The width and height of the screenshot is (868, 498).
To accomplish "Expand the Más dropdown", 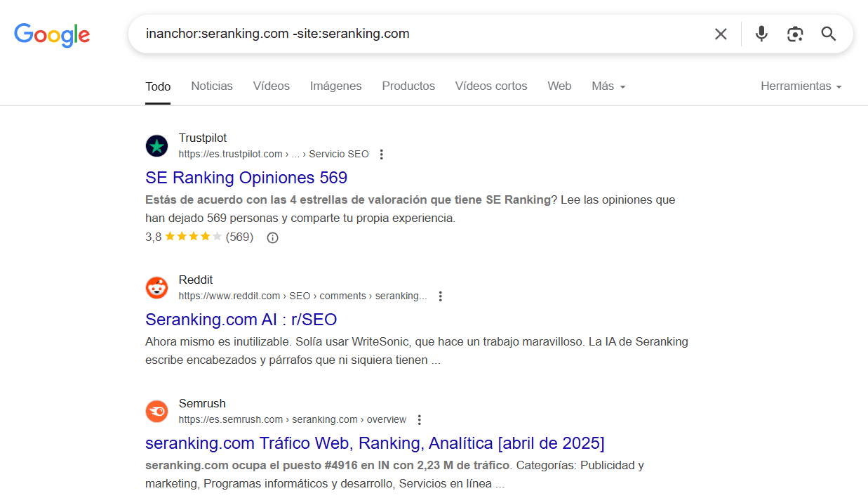I will (608, 86).
